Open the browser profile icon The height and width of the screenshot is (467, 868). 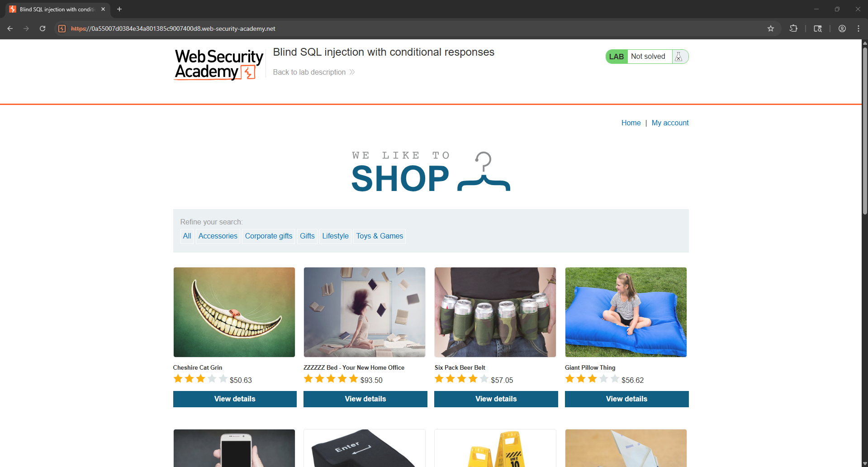(x=842, y=29)
